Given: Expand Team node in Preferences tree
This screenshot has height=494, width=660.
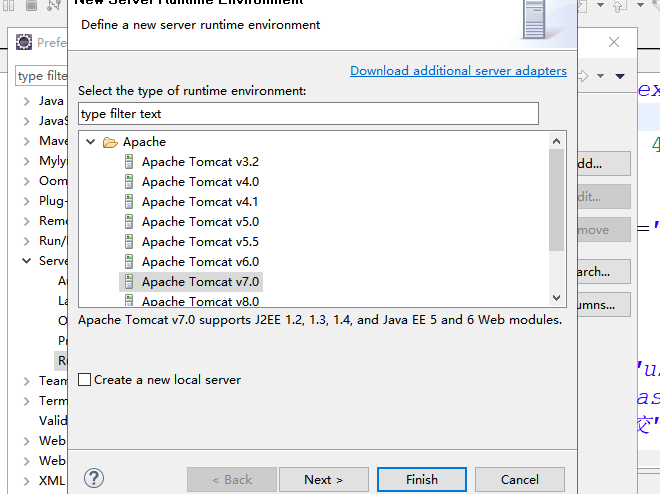Looking at the screenshot, I should point(27,381).
